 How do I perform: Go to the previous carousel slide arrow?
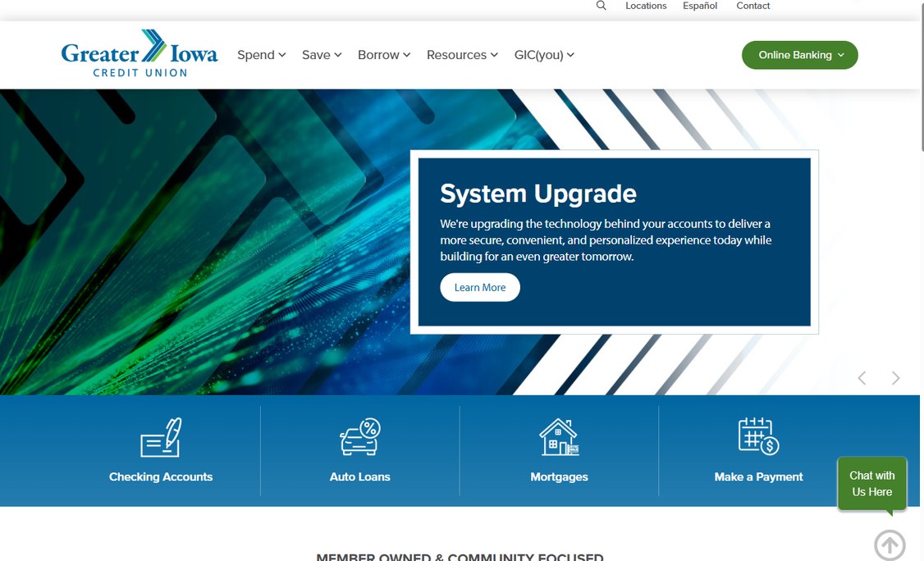(862, 378)
